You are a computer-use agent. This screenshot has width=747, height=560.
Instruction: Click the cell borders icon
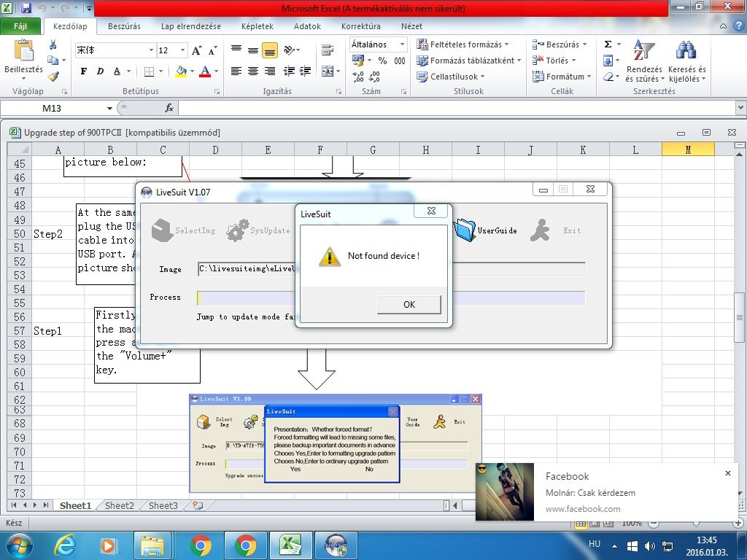click(149, 71)
